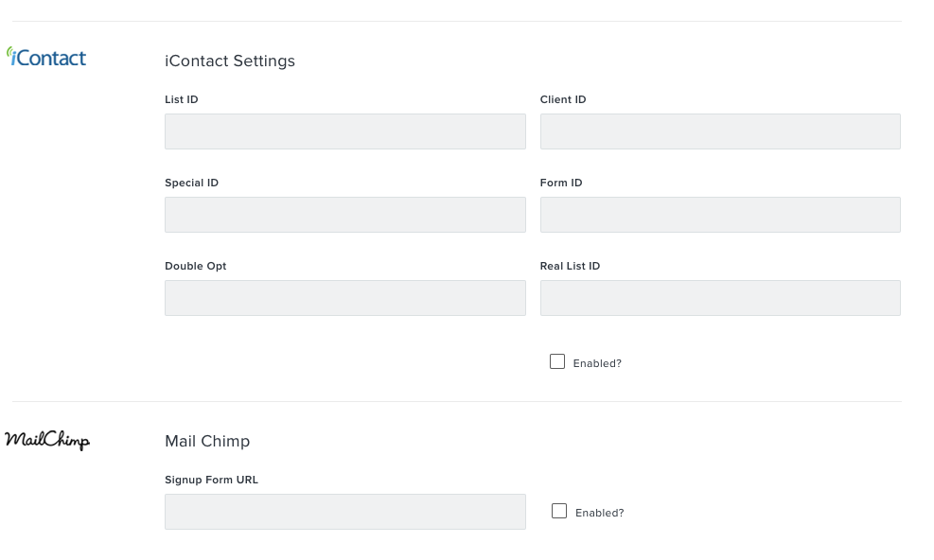Click the List ID label text

tap(182, 99)
